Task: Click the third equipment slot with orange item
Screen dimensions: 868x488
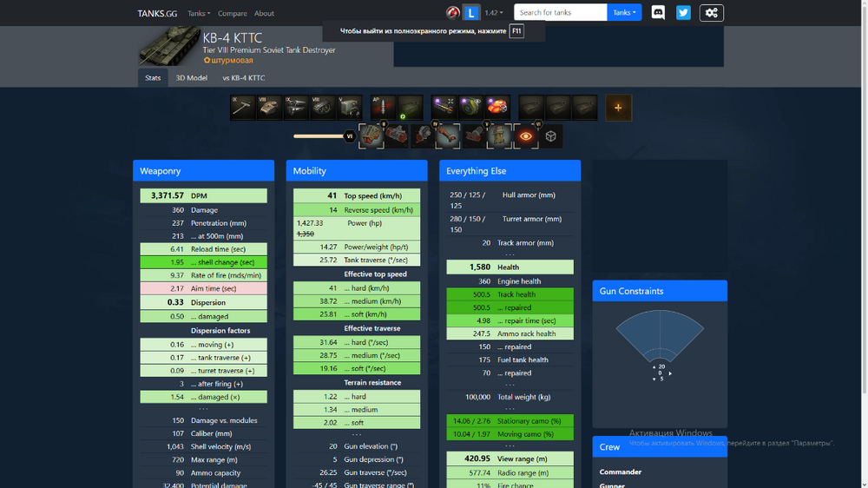Action: (x=497, y=108)
